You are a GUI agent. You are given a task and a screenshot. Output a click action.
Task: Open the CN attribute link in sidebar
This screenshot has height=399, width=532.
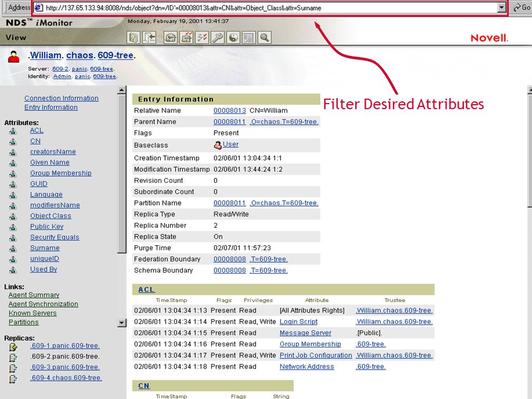point(35,141)
